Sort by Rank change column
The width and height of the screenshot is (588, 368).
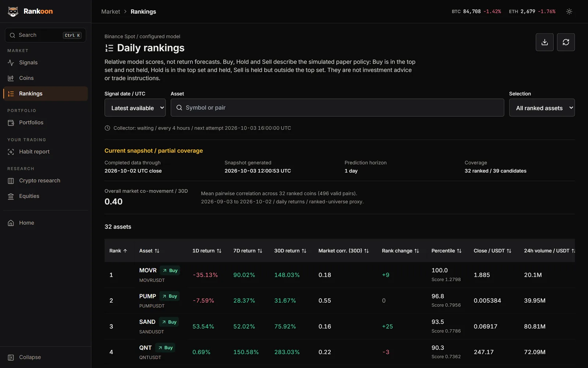pos(400,251)
